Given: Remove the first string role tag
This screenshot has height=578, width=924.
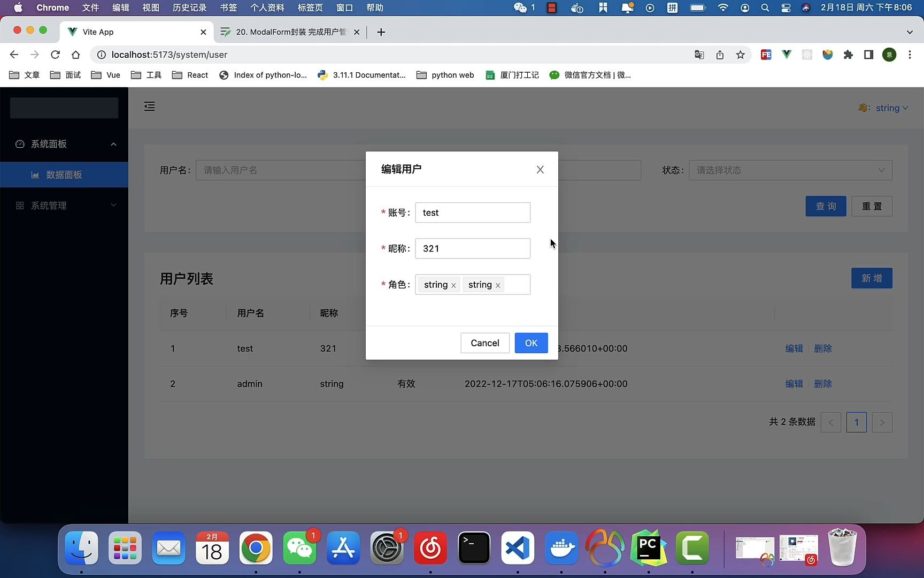Looking at the screenshot, I should click(453, 285).
